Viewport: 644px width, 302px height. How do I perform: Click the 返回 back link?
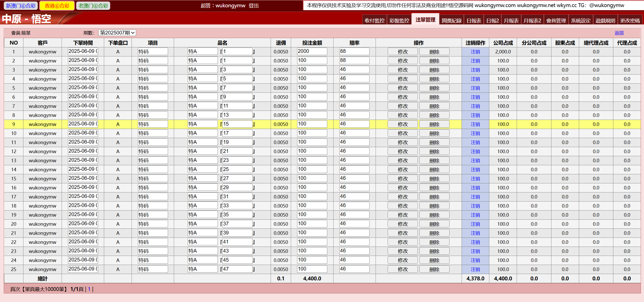point(619,33)
